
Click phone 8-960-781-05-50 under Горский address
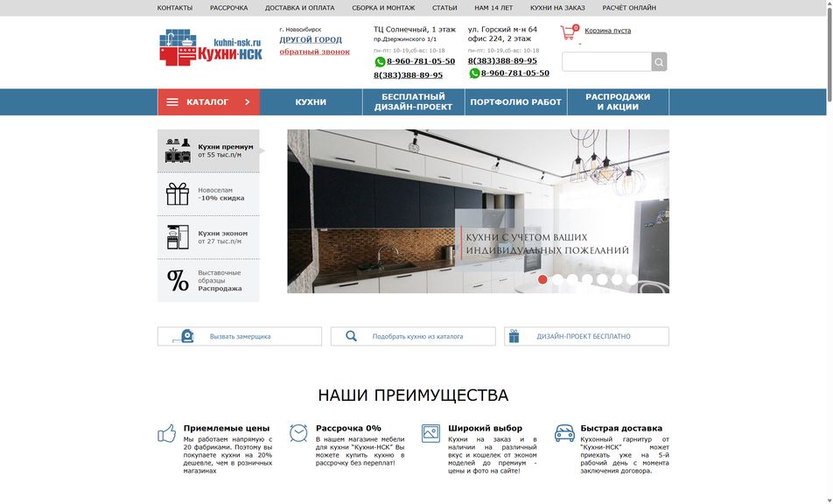tap(515, 73)
